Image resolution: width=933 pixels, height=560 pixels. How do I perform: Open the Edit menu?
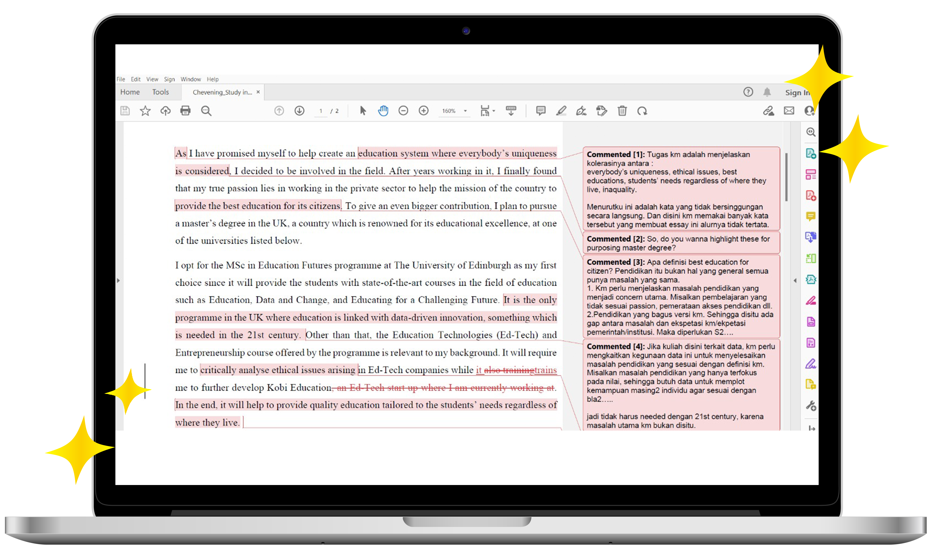(x=136, y=79)
